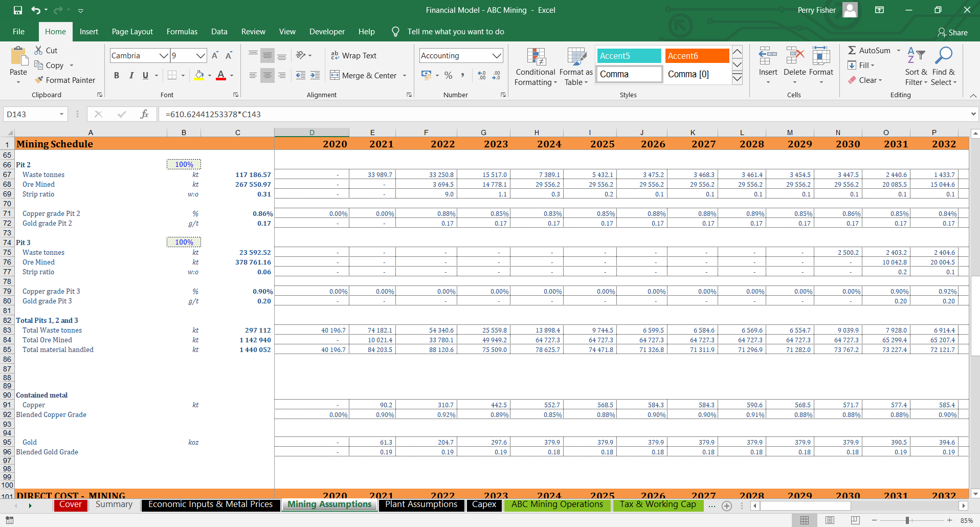Open the Font dialog launcher
Viewport: 980px width, 527px height.
tap(236, 95)
